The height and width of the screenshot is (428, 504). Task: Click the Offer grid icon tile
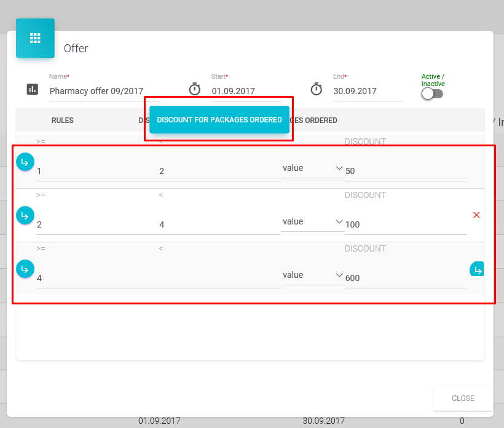coord(35,38)
